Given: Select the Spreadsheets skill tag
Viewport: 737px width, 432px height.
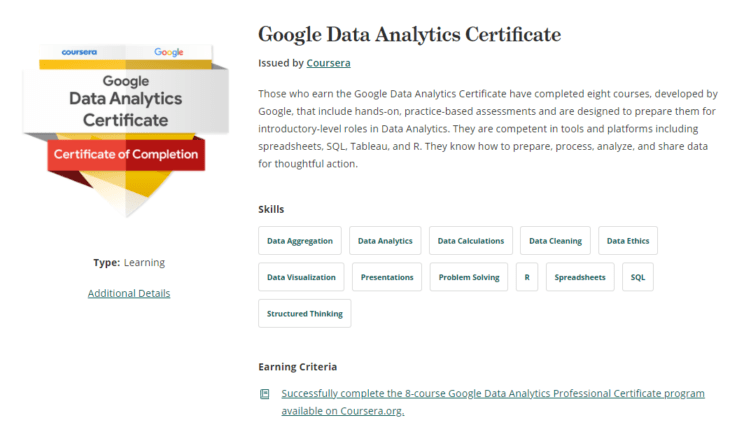Looking at the screenshot, I should pyautogui.click(x=580, y=277).
